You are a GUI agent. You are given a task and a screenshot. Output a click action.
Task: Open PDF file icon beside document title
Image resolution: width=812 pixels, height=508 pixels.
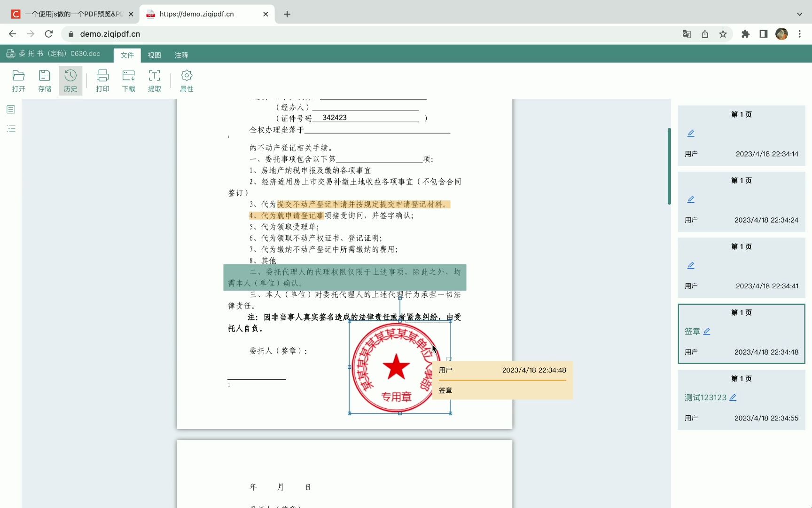tap(11, 54)
